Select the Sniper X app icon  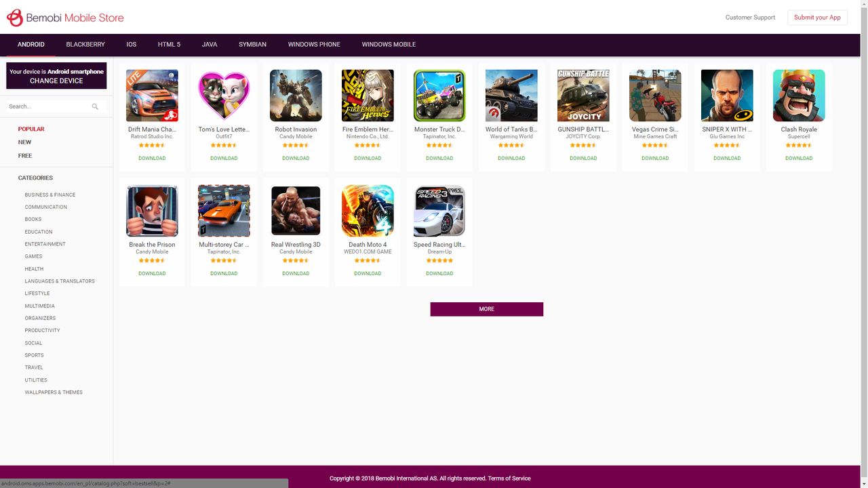tap(727, 96)
